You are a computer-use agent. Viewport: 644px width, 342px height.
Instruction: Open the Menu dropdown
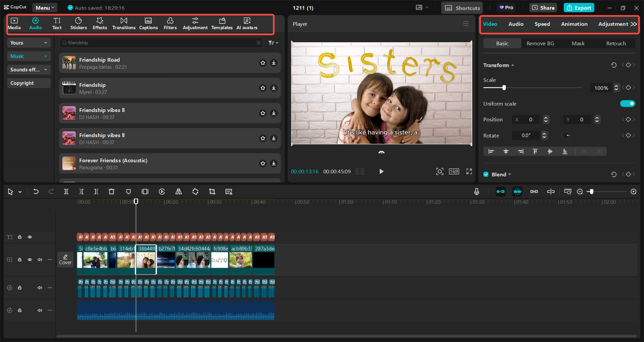(45, 8)
